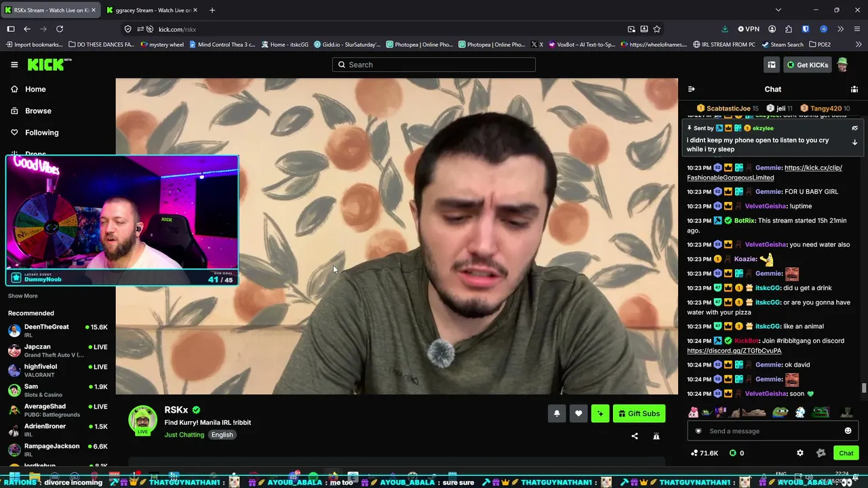This screenshot has height=488, width=868.
Task: Open Gemmie's kick.cx clip link
Action: point(764,172)
